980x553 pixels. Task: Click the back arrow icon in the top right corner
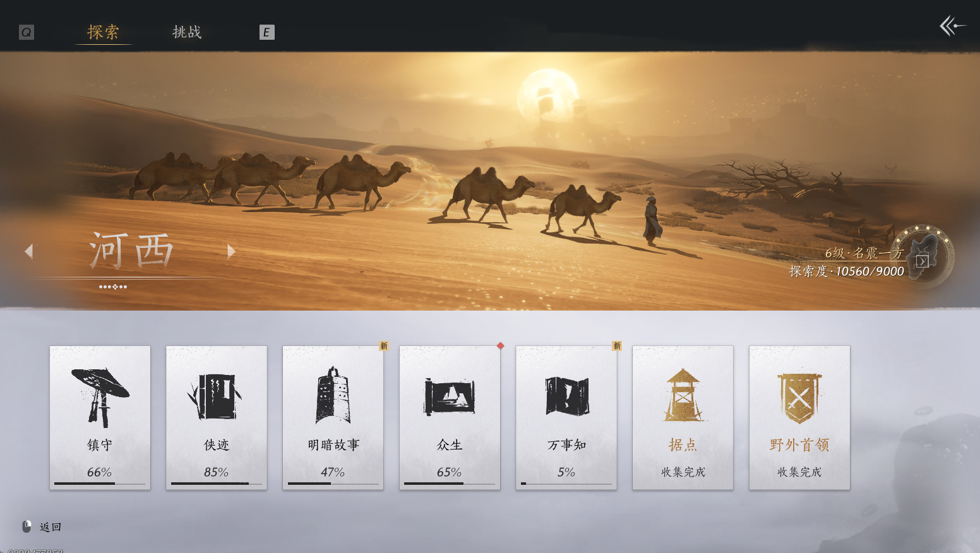(x=952, y=26)
